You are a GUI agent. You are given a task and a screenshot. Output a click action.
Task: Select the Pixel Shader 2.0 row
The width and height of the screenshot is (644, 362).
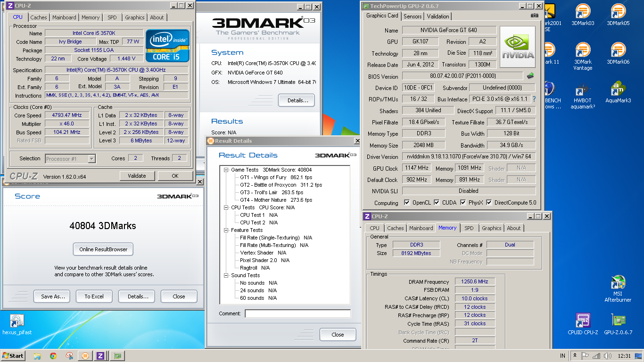point(264,260)
